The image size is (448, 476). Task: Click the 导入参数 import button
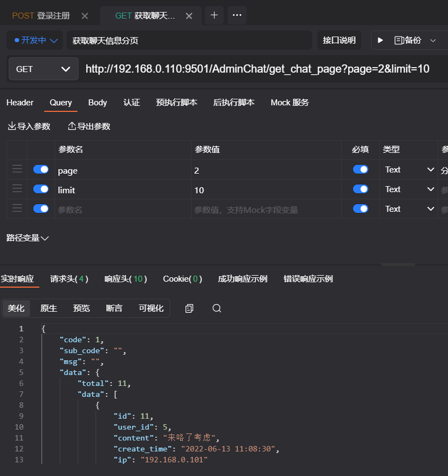pos(29,127)
